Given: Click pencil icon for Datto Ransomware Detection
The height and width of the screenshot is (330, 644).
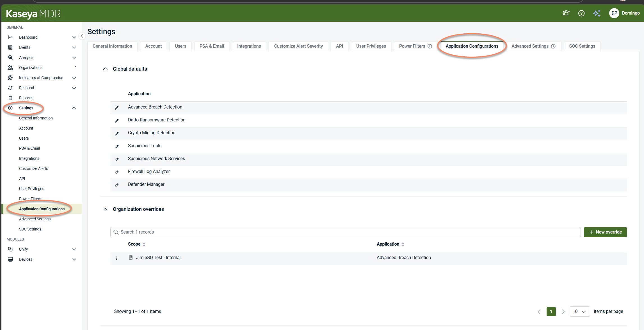Looking at the screenshot, I should pos(117,121).
